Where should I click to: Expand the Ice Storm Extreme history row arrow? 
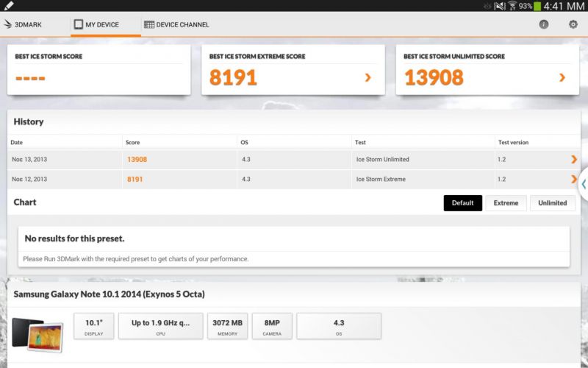(x=574, y=179)
